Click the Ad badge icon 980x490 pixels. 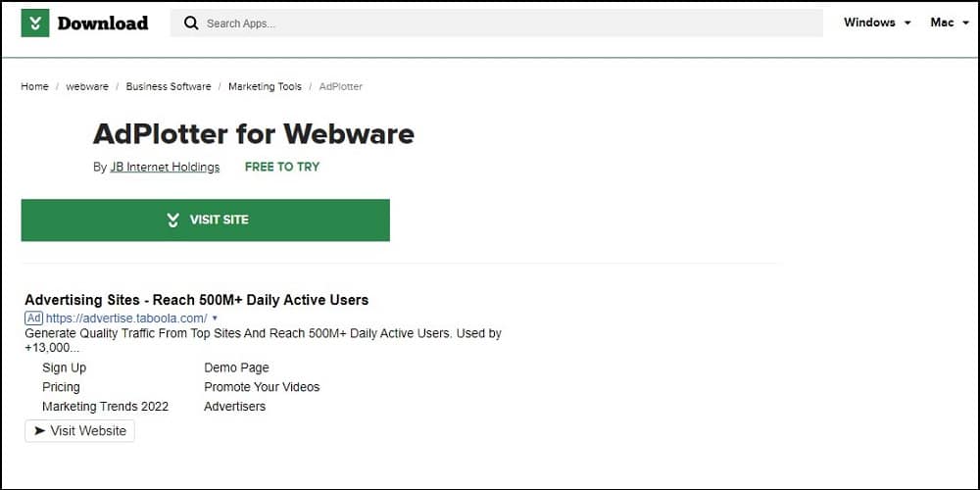pyautogui.click(x=33, y=318)
